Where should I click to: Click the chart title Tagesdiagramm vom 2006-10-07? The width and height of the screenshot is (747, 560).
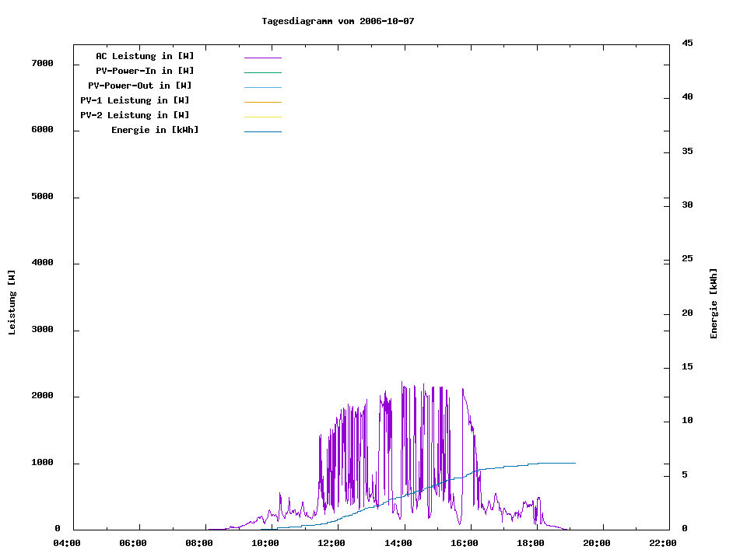click(338, 21)
